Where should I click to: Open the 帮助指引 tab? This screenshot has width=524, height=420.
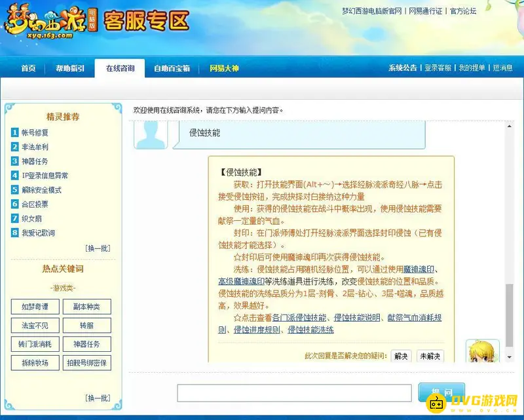click(x=70, y=69)
